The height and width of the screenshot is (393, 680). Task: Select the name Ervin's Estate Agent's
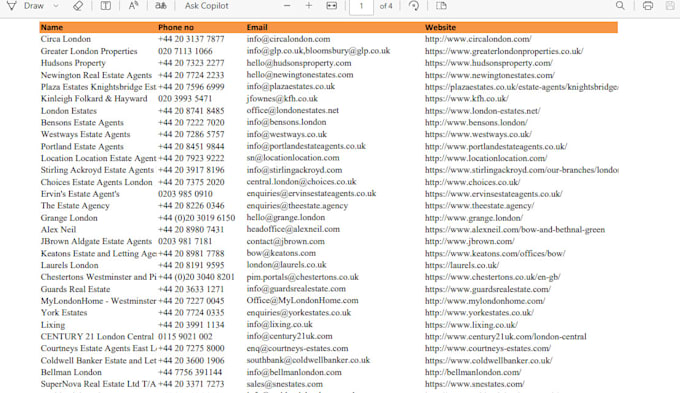(80, 194)
